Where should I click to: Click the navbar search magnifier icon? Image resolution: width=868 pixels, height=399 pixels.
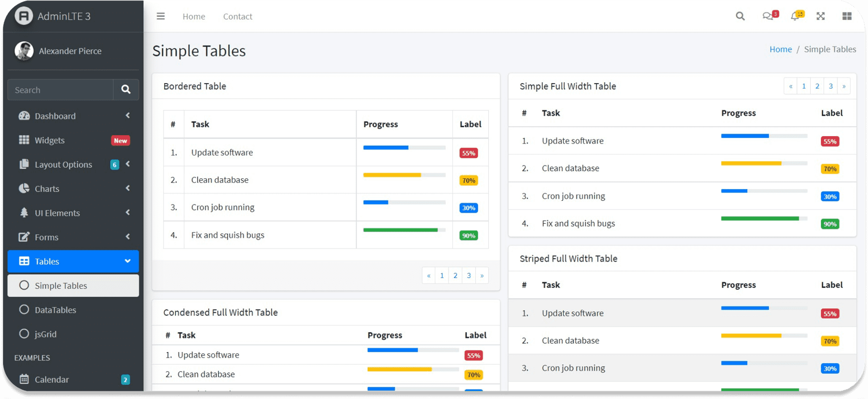pos(740,16)
